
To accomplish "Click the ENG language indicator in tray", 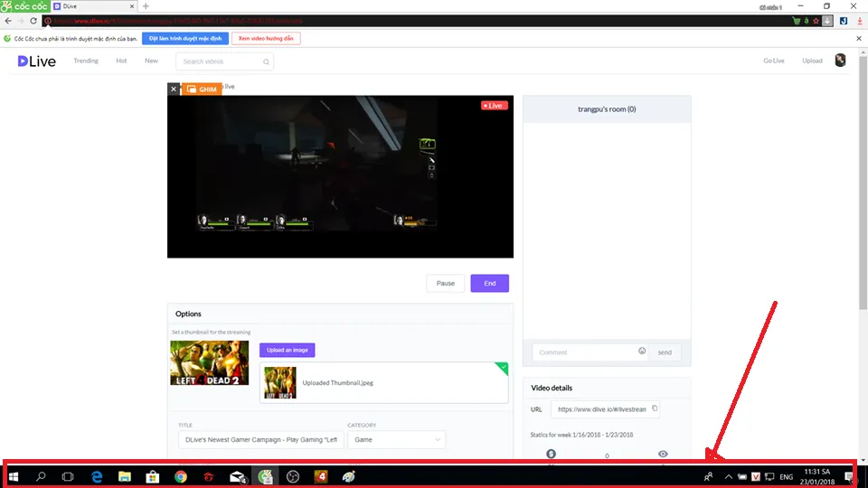I will (x=786, y=476).
